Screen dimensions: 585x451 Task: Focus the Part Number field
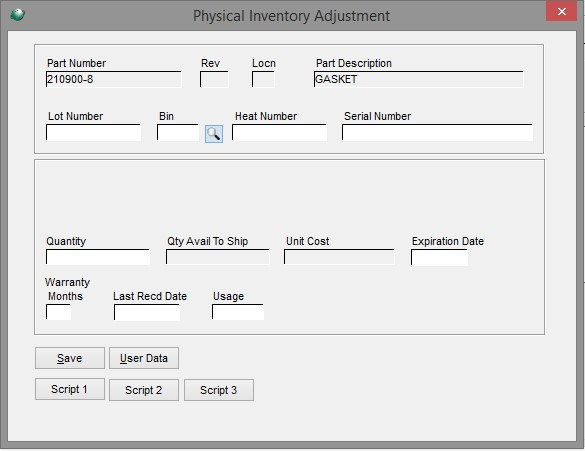[x=114, y=79]
